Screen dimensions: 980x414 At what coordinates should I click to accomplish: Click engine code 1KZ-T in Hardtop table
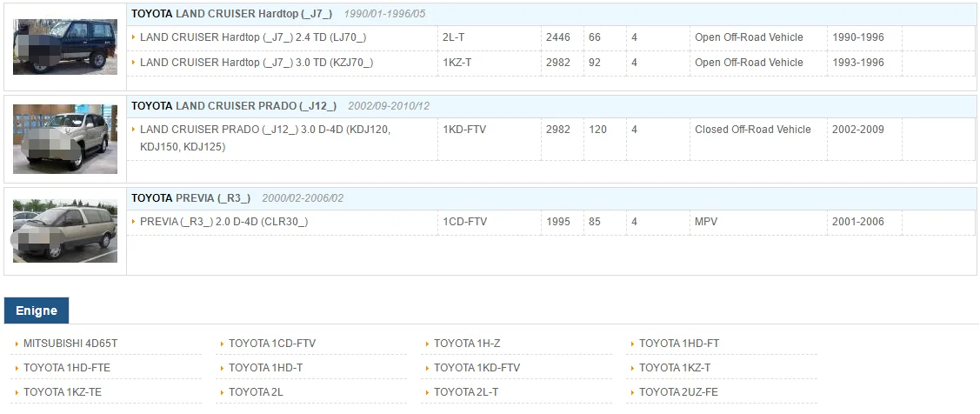pos(457,63)
